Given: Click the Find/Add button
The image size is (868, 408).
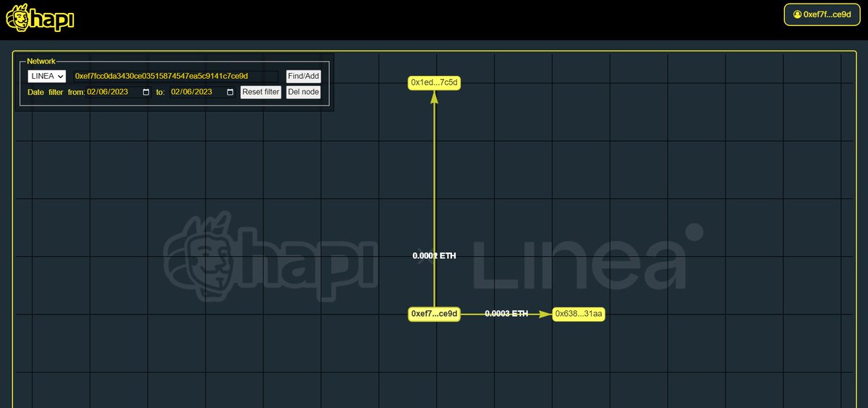Looking at the screenshot, I should [303, 76].
